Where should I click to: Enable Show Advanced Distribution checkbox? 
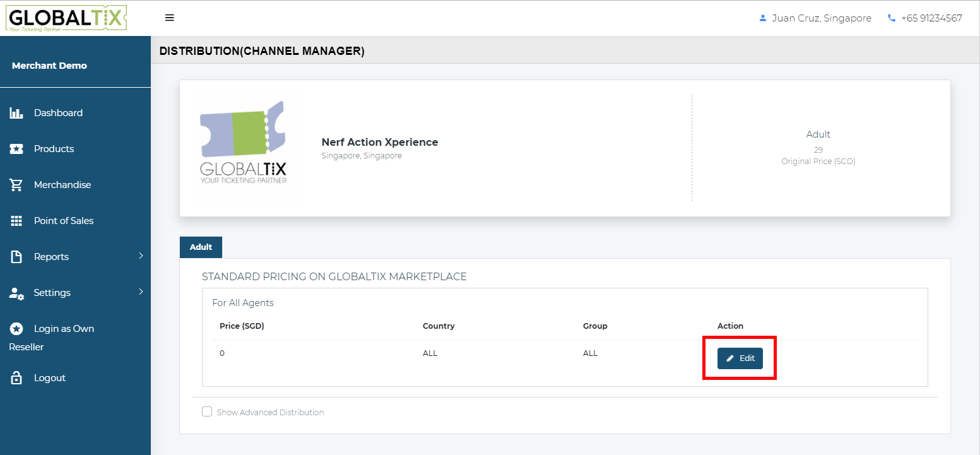pyautogui.click(x=207, y=411)
